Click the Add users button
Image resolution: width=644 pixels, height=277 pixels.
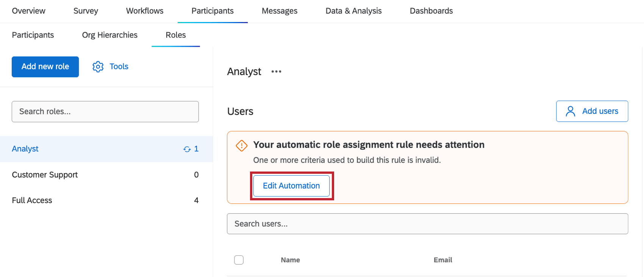pyautogui.click(x=592, y=111)
